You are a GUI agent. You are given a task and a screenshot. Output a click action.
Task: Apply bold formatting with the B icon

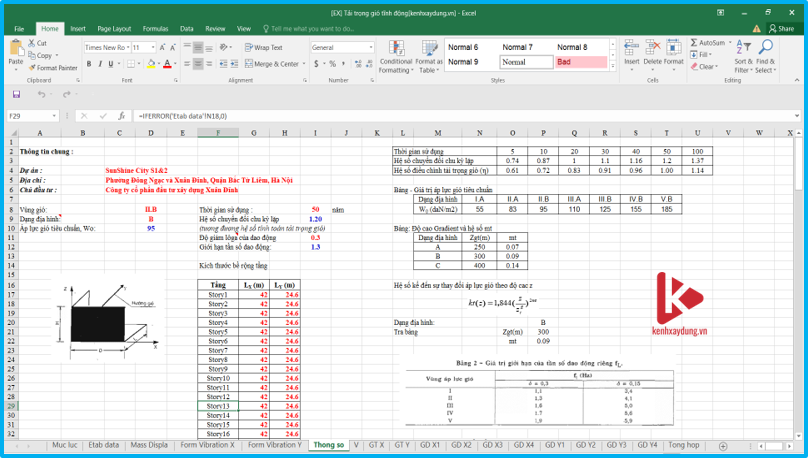[89, 64]
